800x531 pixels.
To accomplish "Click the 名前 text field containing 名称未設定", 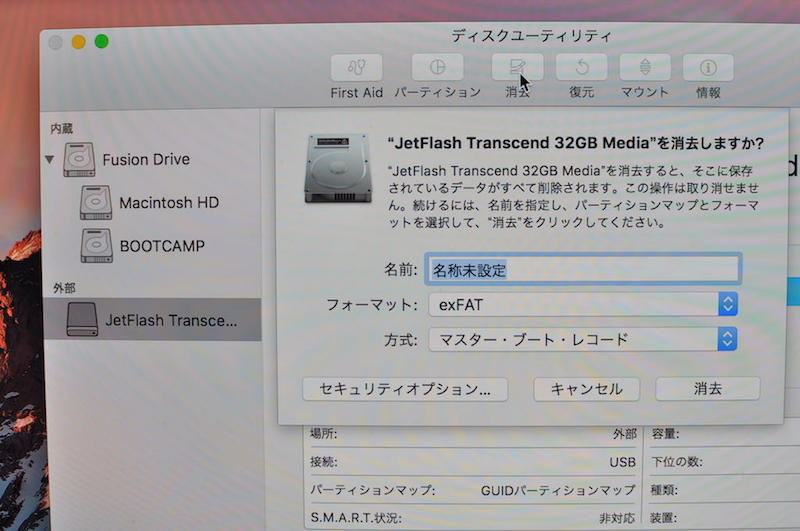I will [583, 269].
